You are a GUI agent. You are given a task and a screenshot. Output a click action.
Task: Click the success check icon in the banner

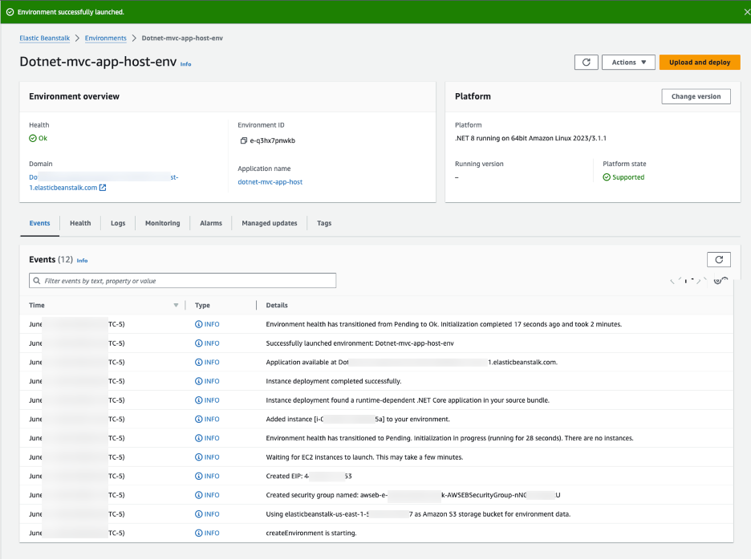tap(10, 12)
